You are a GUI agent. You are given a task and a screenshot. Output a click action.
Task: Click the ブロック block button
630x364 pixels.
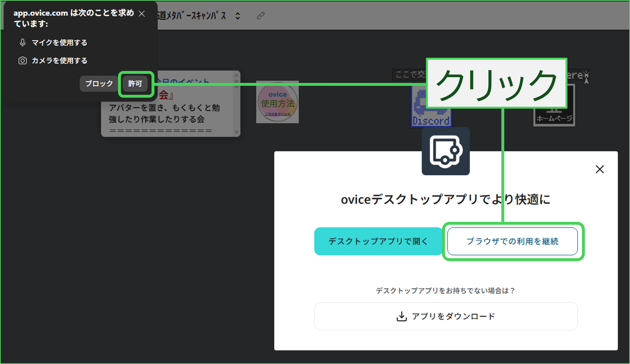(x=99, y=84)
